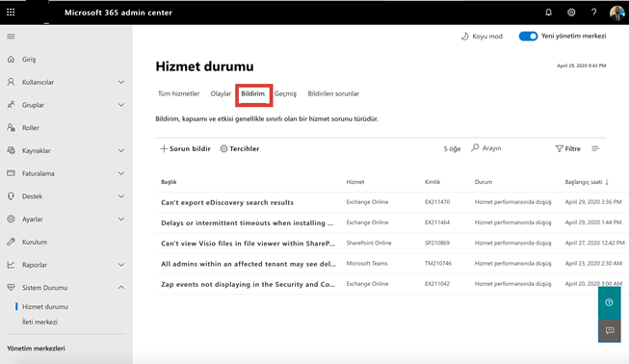
Task: Open the notifications bell icon
Action: pyautogui.click(x=548, y=13)
